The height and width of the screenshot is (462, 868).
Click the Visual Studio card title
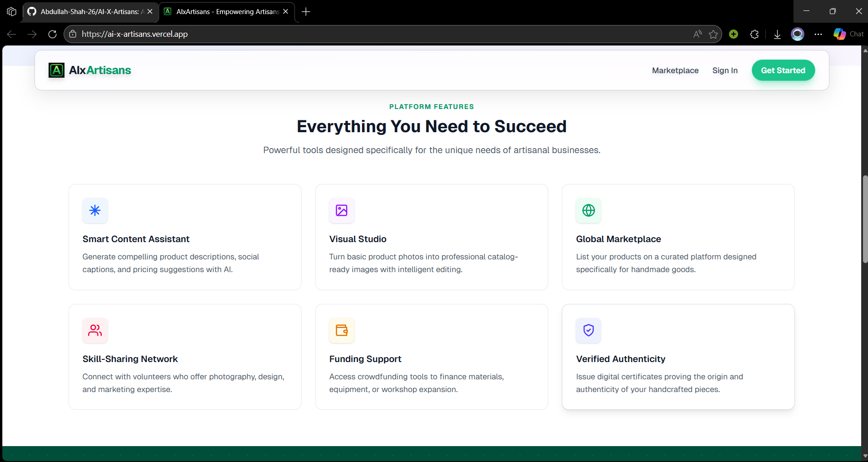pyautogui.click(x=358, y=239)
